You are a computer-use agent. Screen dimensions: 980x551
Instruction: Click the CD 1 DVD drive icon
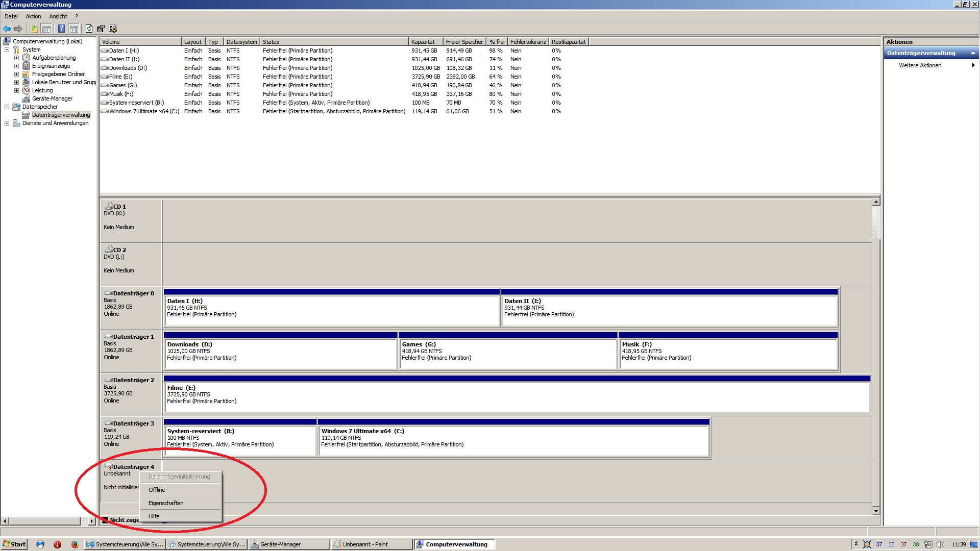click(x=108, y=206)
